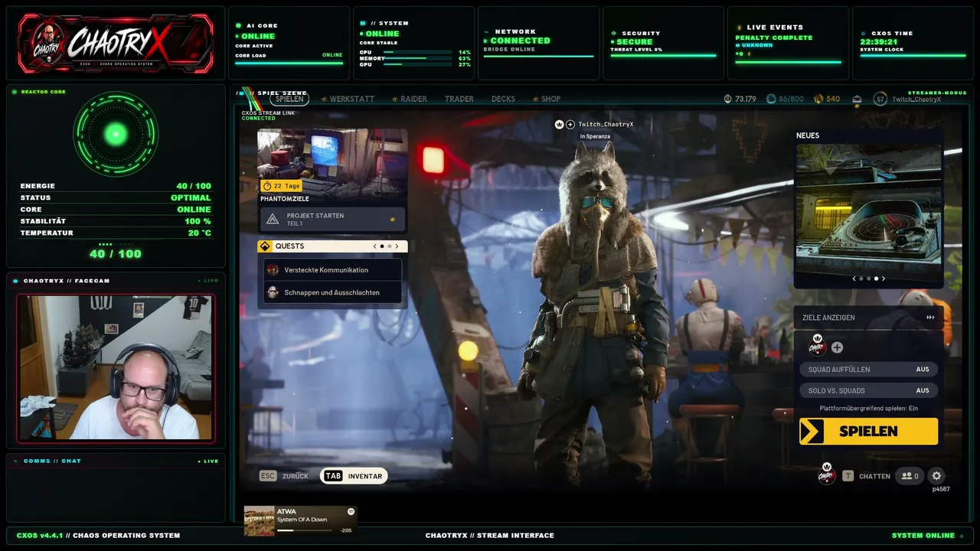The height and width of the screenshot is (551, 980).
Task: Open chat with the T Chatten button
Action: (x=867, y=476)
